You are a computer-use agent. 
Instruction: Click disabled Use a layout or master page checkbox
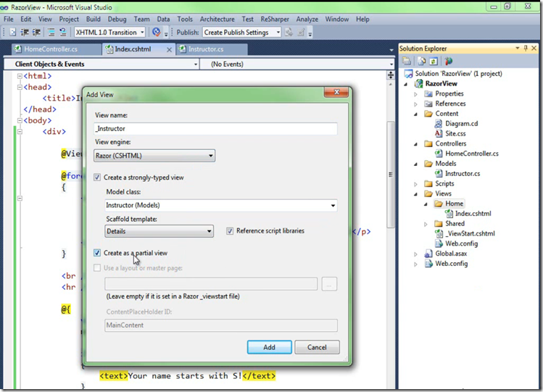pyautogui.click(x=97, y=268)
